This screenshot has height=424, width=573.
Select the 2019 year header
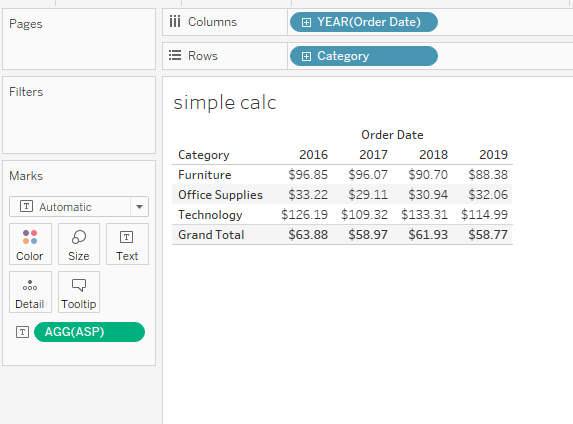(493, 155)
